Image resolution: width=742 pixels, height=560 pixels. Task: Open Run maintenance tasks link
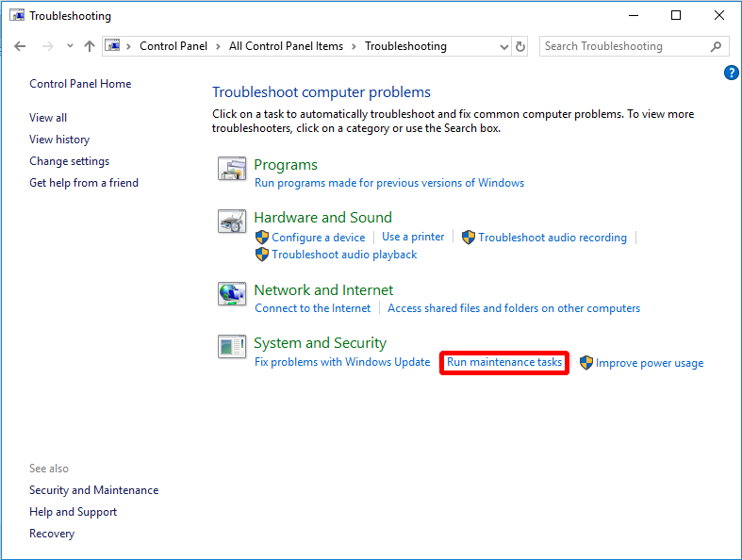[504, 362]
